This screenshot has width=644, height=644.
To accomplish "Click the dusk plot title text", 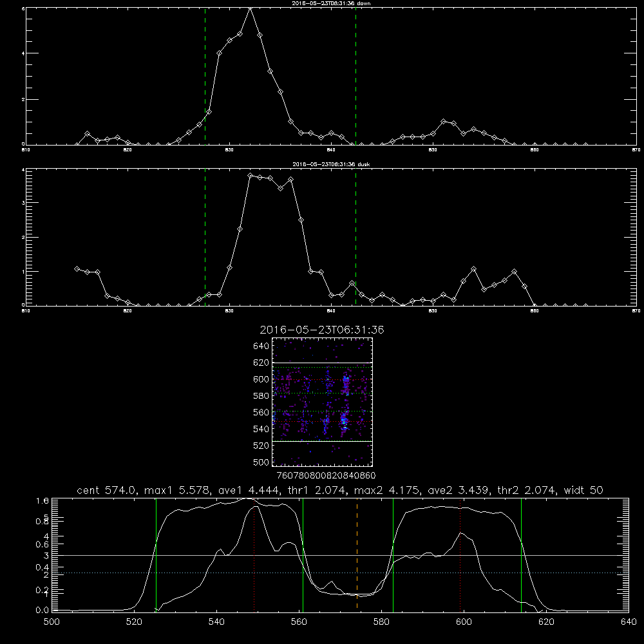I will (331, 164).
